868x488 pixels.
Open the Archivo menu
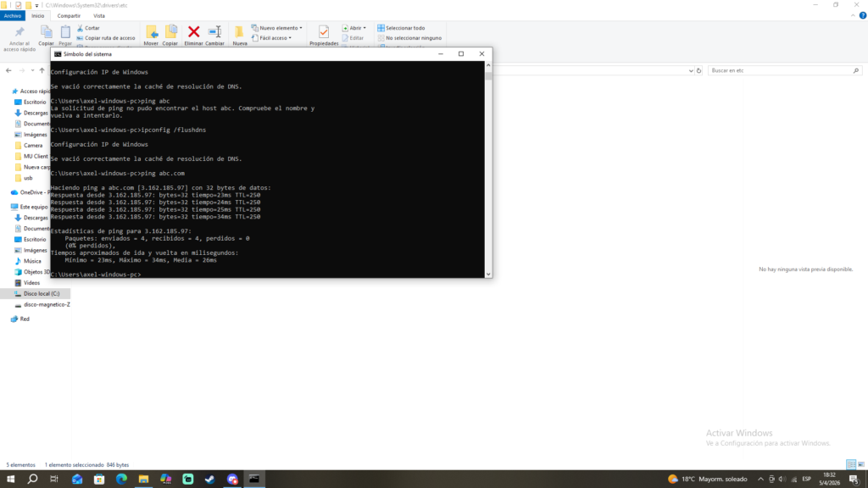click(x=13, y=15)
